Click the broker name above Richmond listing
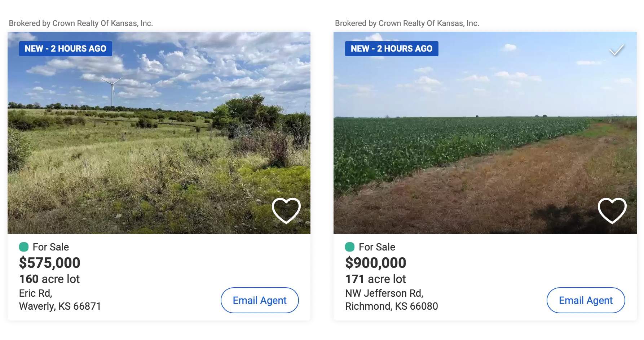The image size is (644, 340). 407,23
